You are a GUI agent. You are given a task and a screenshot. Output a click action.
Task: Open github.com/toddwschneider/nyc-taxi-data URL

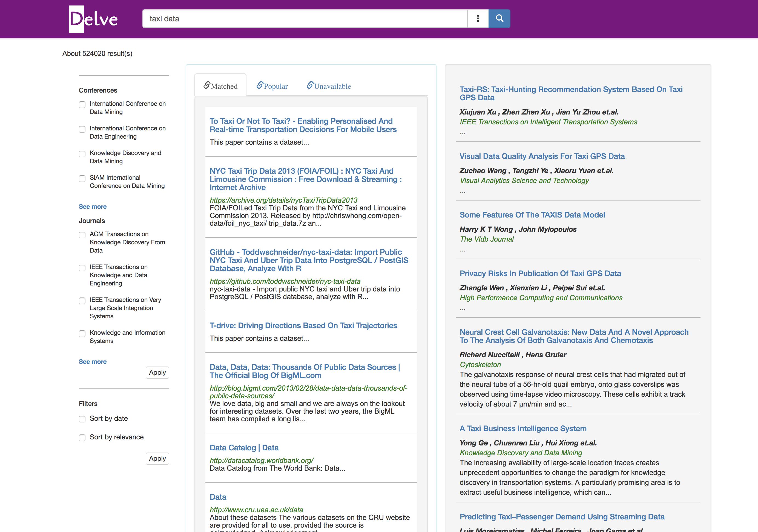pos(285,281)
